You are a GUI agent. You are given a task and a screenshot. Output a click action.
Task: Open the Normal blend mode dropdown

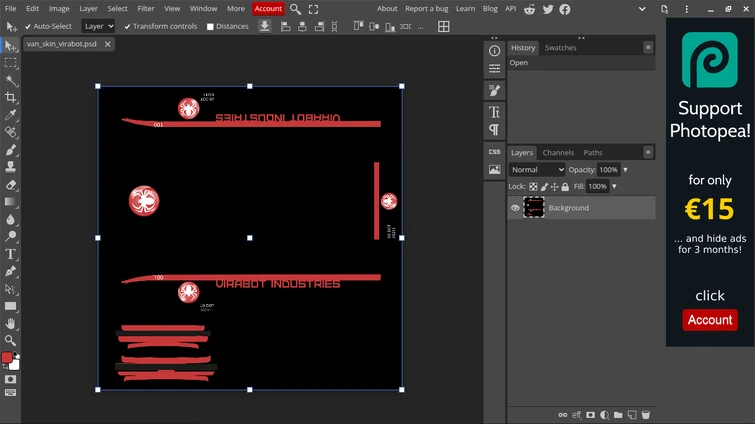537,170
